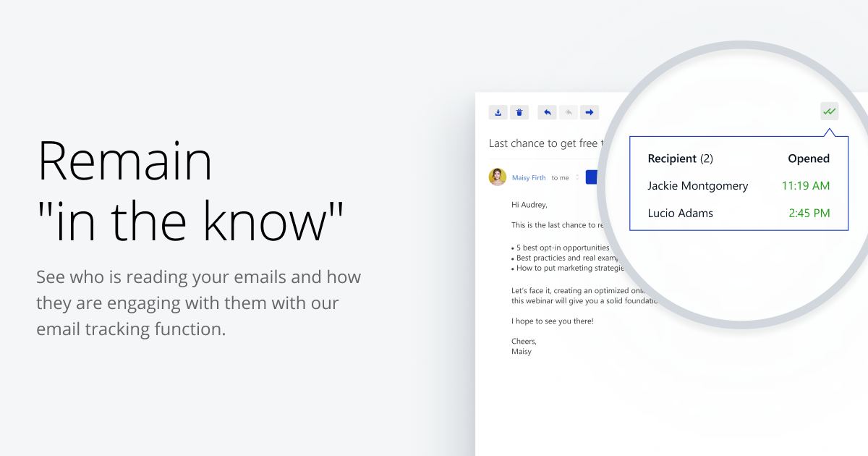Image resolution: width=868 pixels, height=456 pixels.
Task: Download the email with the download icon
Action: (498, 112)
